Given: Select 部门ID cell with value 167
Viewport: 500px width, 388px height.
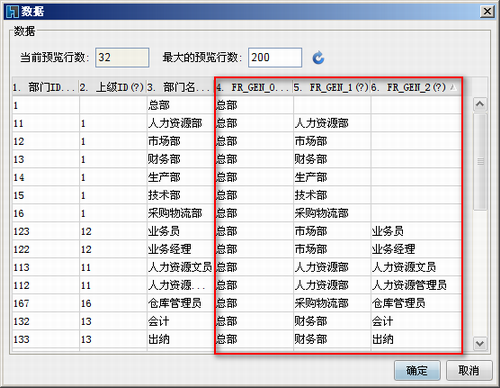Looking at the screenshot, I should click(x=46, y=304).
